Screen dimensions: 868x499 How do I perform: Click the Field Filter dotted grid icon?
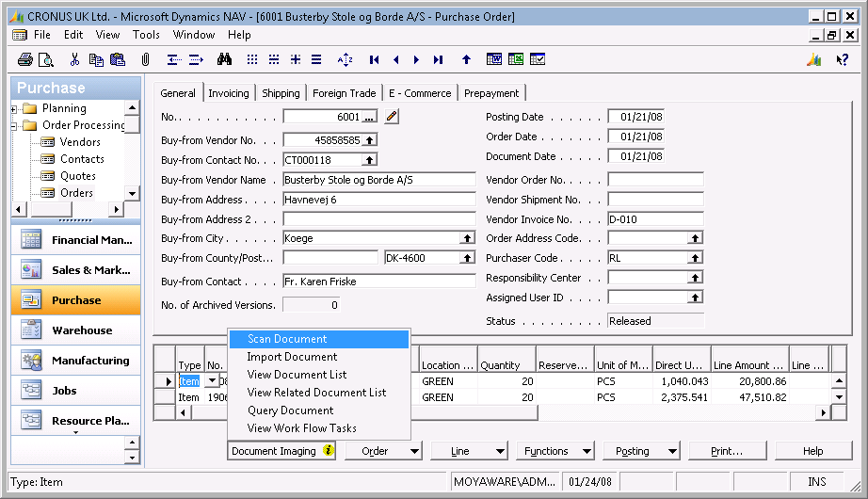coord(252,59)
